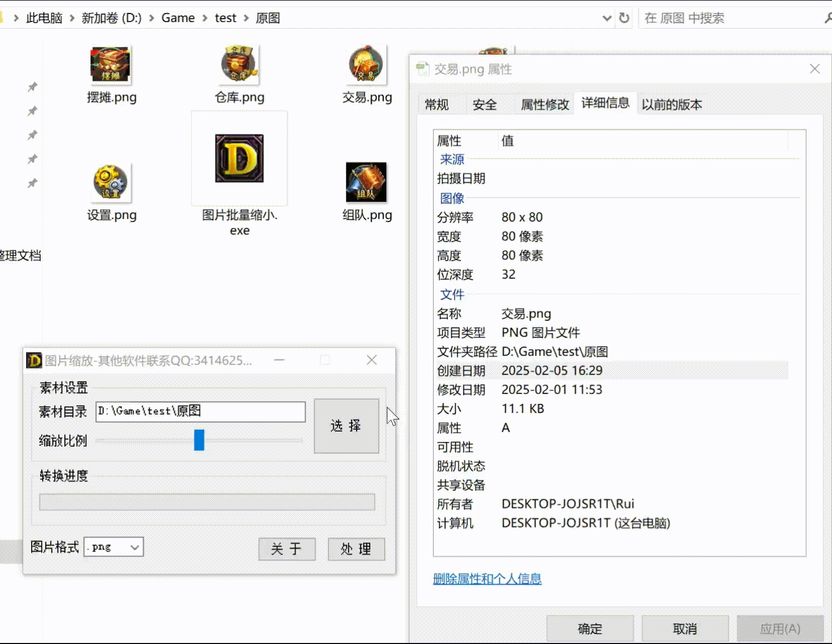Open the 图片格式 .png format dropdown
Viewport: 832px width, 644px height.
114,547
